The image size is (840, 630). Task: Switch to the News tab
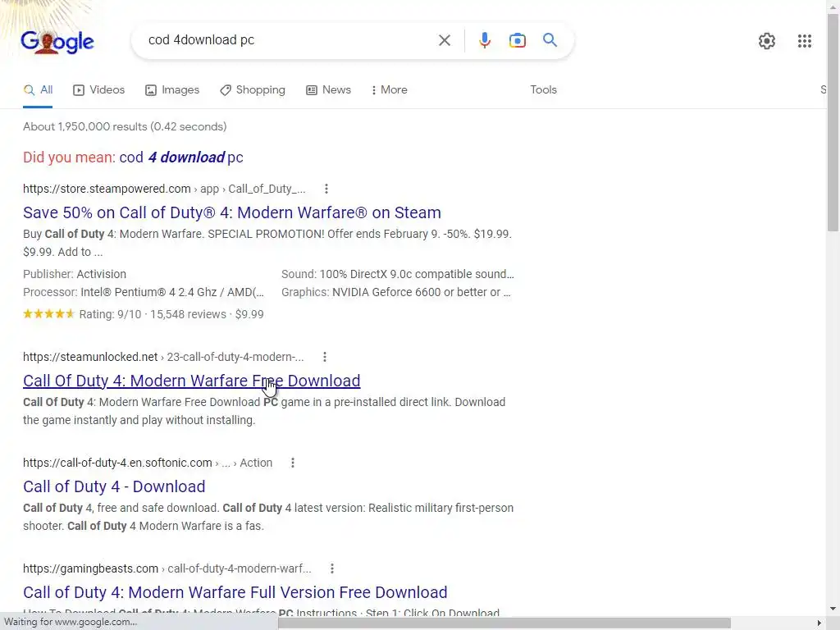pyautogui.click(x=328, y=90)
